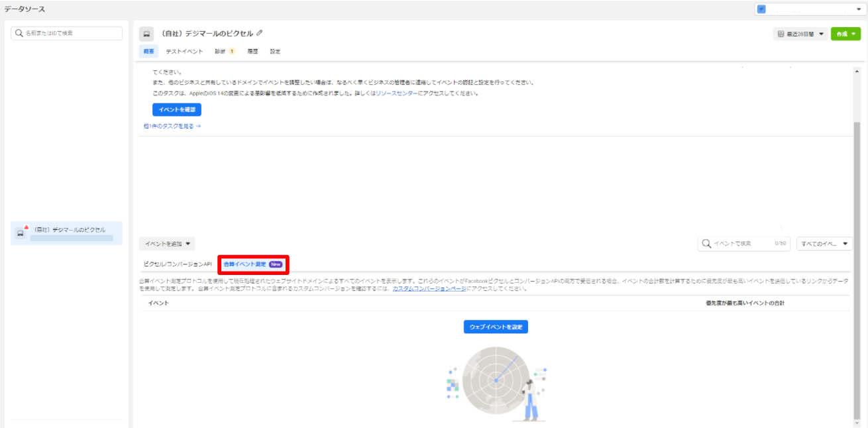Switch to the 概要 tab

pyautogui.click(x=148, y=52)
